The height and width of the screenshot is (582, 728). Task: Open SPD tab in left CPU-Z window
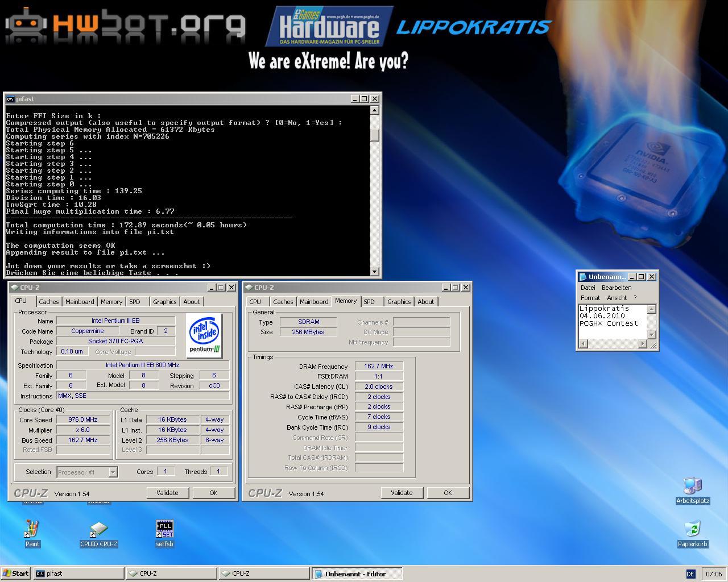tap(135, 302)
